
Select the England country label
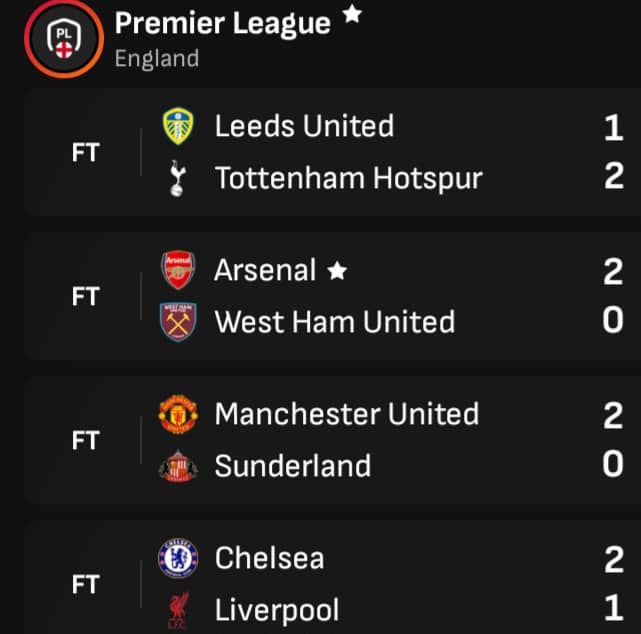(x=157, y=58)
